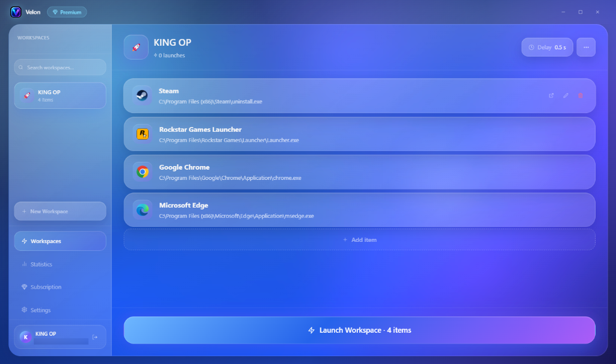Click the Velon app logo icon
Viewport: 616px width, 364px height.
coord(16,12)
